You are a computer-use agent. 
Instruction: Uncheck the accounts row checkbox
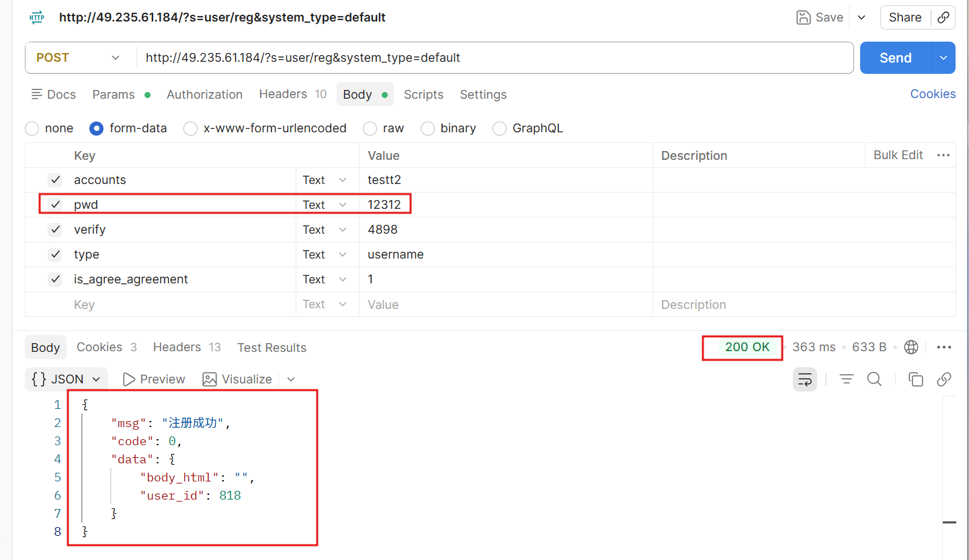point(55,180)
